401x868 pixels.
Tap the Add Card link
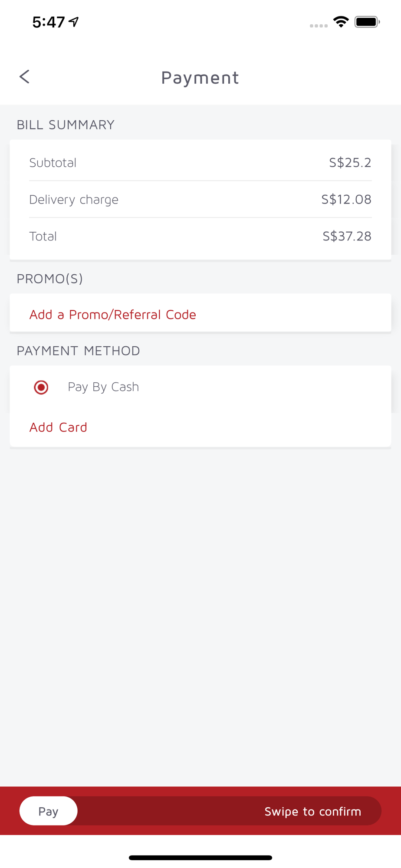click(58, 427)
